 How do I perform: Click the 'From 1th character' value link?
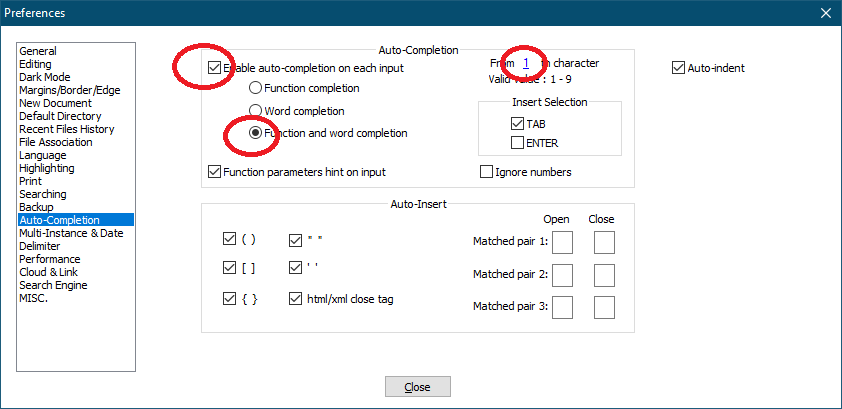(526, 63)
